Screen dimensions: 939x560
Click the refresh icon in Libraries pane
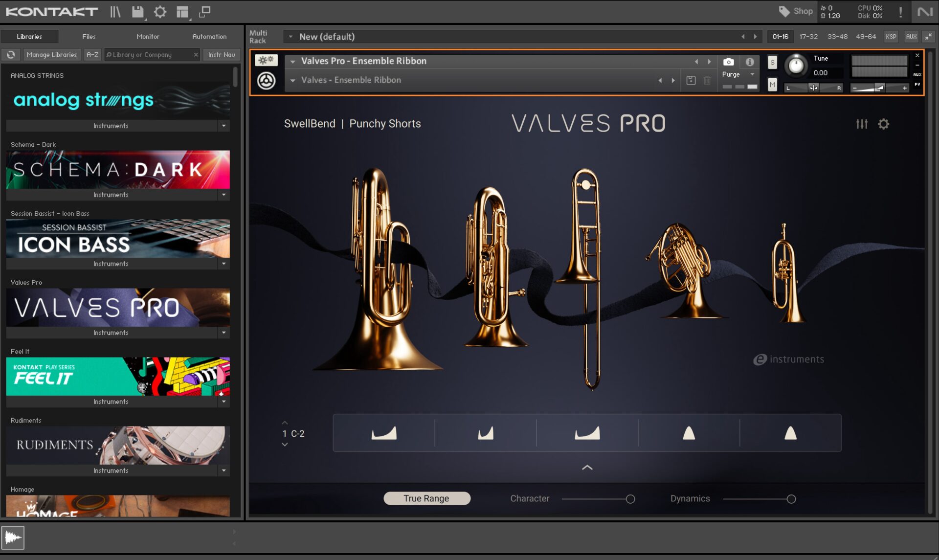point(11,54)
